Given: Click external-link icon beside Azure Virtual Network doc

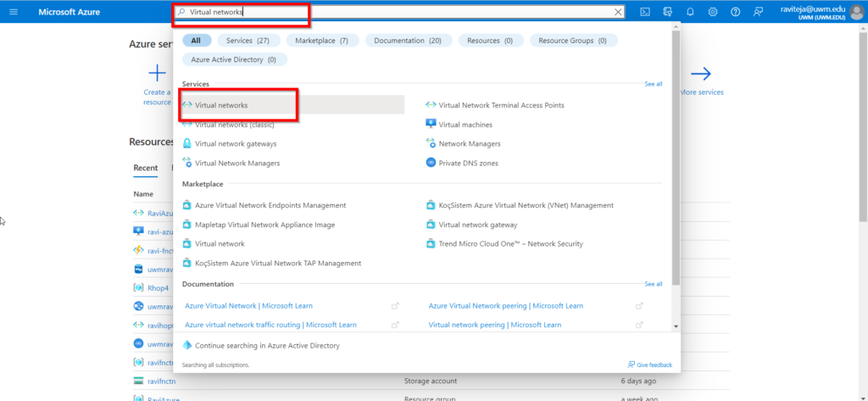Looking at the screenshot, I should [x=395, y=306].
